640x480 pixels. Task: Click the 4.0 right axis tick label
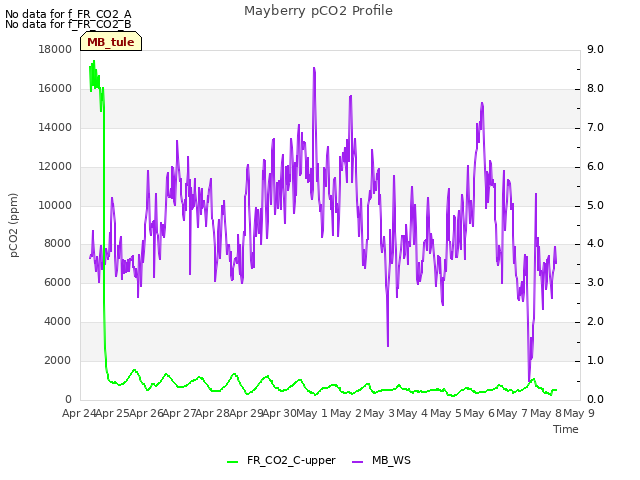coord(595,244)
